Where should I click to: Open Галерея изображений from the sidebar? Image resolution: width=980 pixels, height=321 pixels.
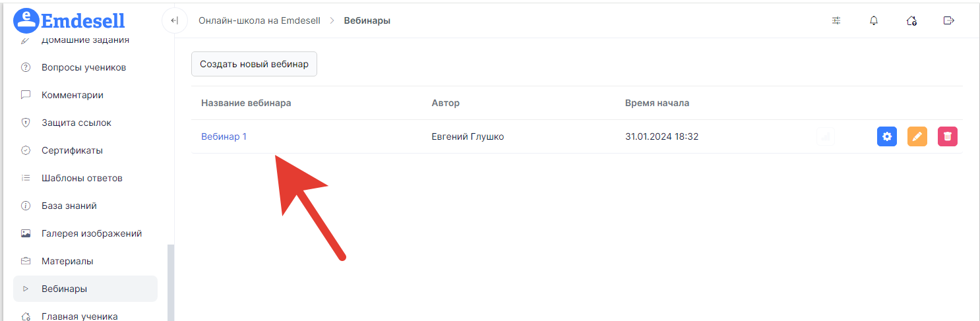coord(92,233)
